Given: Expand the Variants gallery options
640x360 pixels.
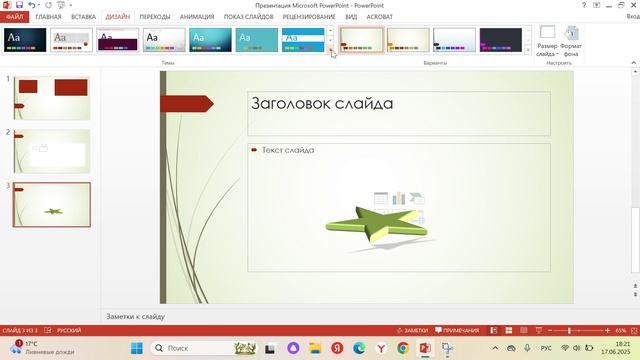Looking at the screenshot, I should (528, 49).
